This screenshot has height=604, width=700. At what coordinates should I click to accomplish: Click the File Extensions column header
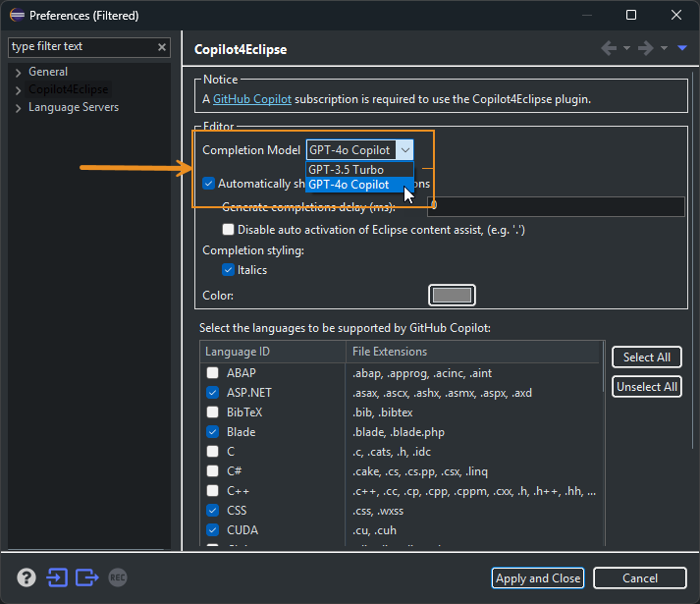click(472, 352)
